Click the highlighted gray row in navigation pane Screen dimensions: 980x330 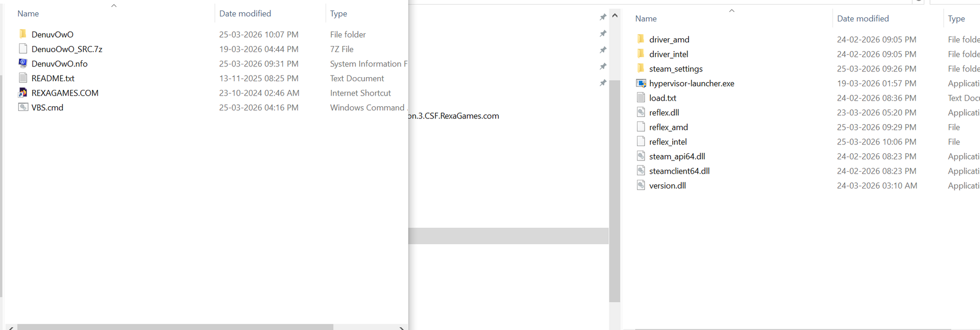(508, 236)
